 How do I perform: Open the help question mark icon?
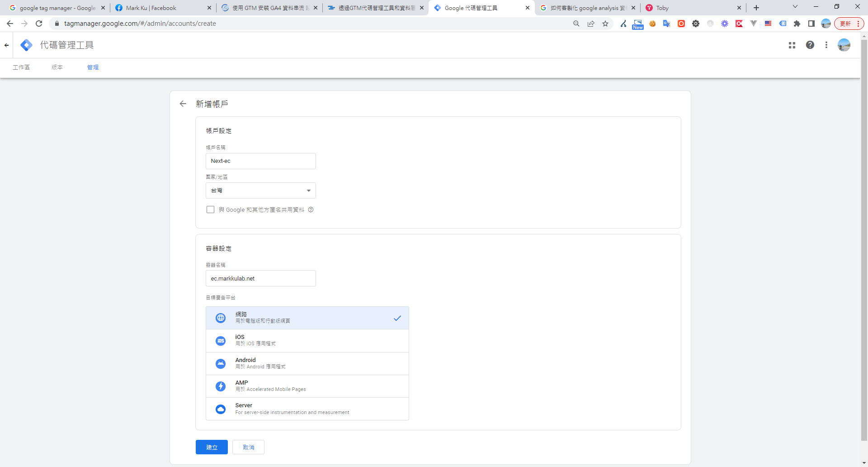(810, 45)
